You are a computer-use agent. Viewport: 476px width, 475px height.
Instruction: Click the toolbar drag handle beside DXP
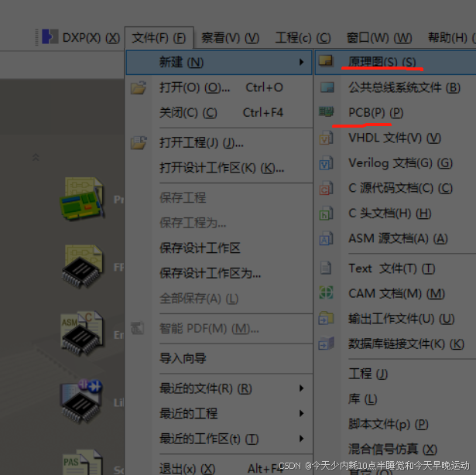point(36,37)
